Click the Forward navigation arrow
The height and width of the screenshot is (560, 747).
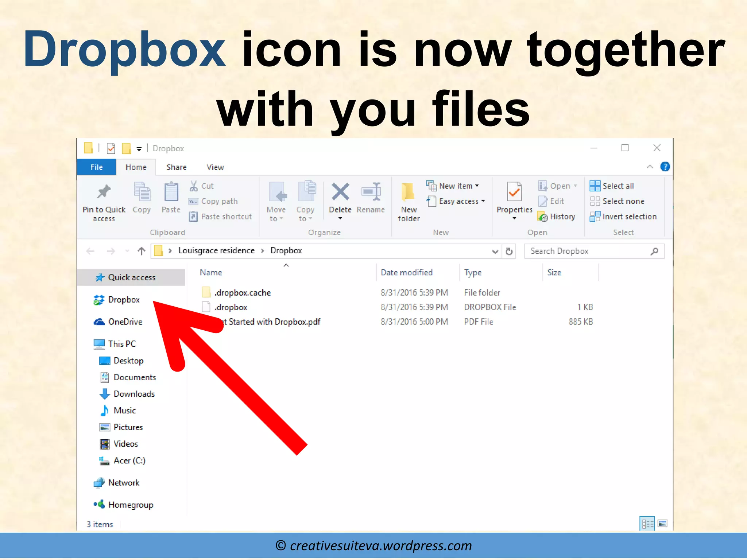111,251
